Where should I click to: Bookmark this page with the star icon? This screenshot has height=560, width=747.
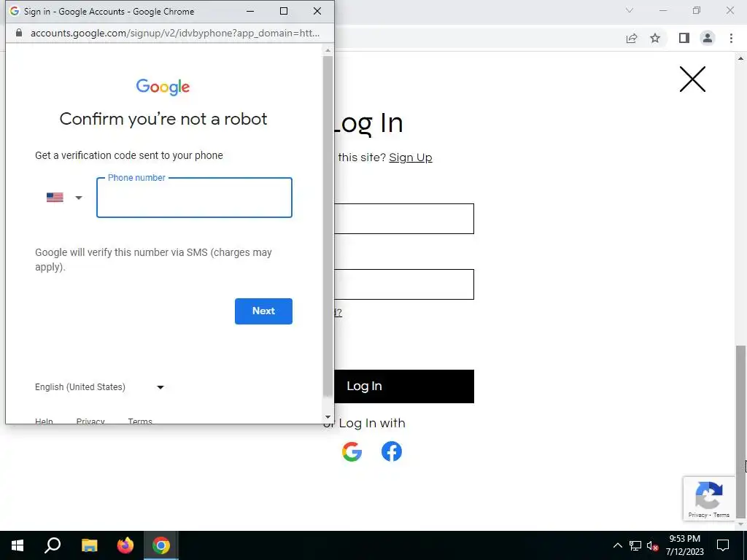[655, 38]
